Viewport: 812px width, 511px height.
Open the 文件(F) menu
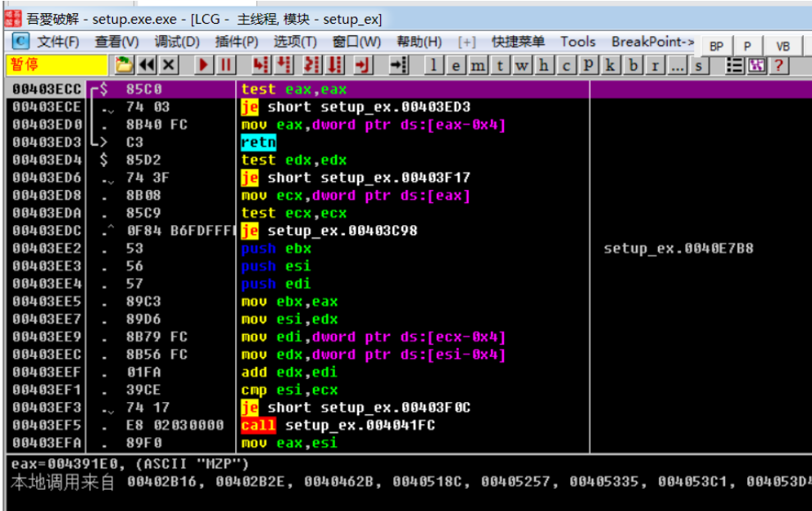[58, 42]
